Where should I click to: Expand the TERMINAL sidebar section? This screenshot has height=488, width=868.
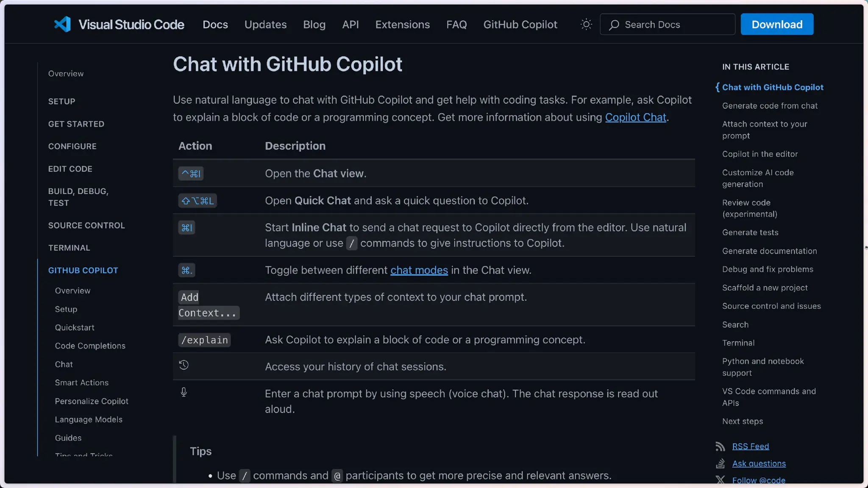point(69,248)
